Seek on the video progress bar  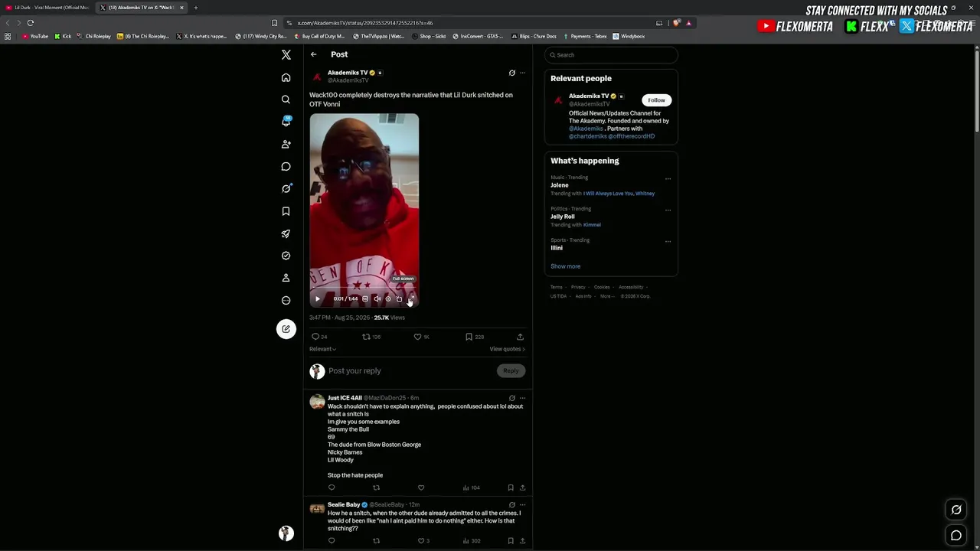coord(364,289)
